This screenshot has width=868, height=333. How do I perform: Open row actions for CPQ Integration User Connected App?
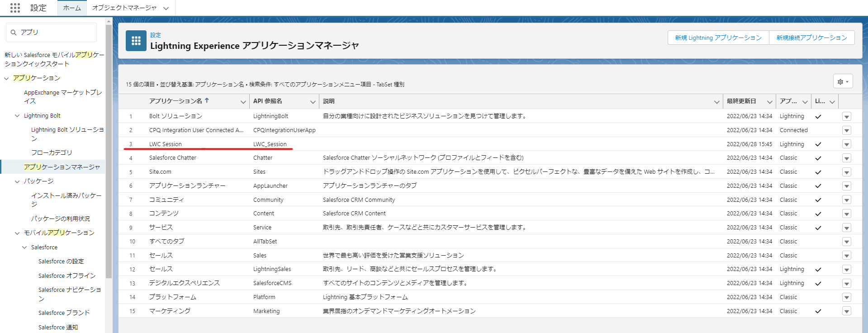[847, 130]
